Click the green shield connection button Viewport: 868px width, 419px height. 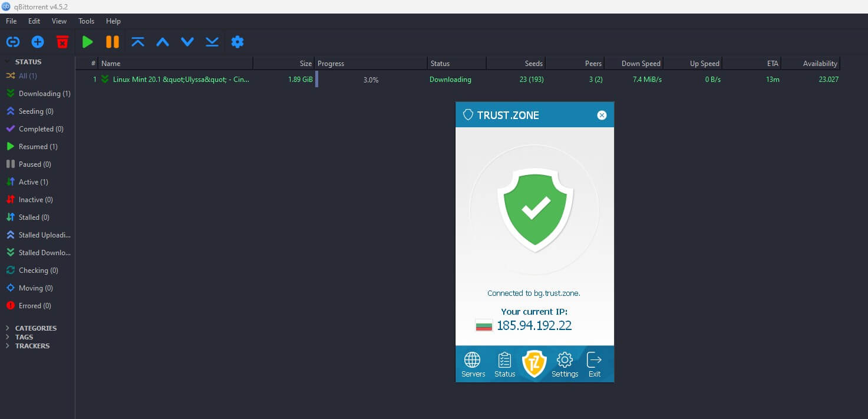click(x=535, y=210)
